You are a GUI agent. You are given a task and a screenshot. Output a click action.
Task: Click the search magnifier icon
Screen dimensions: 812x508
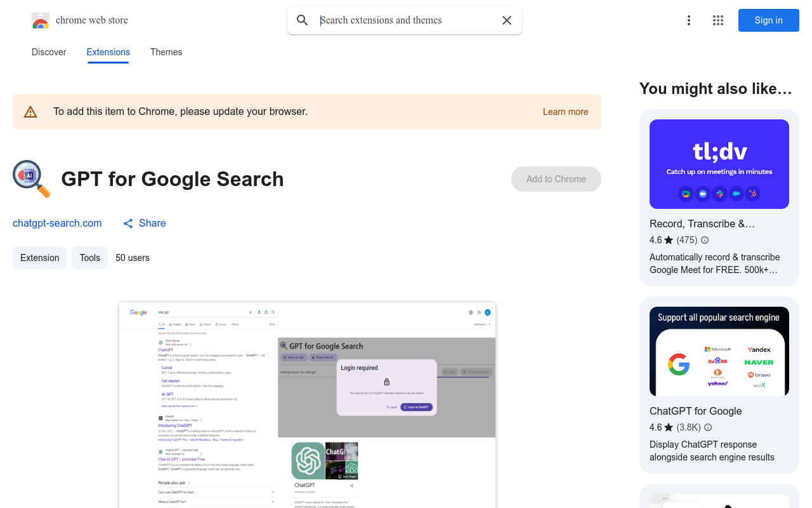(303, 20)
